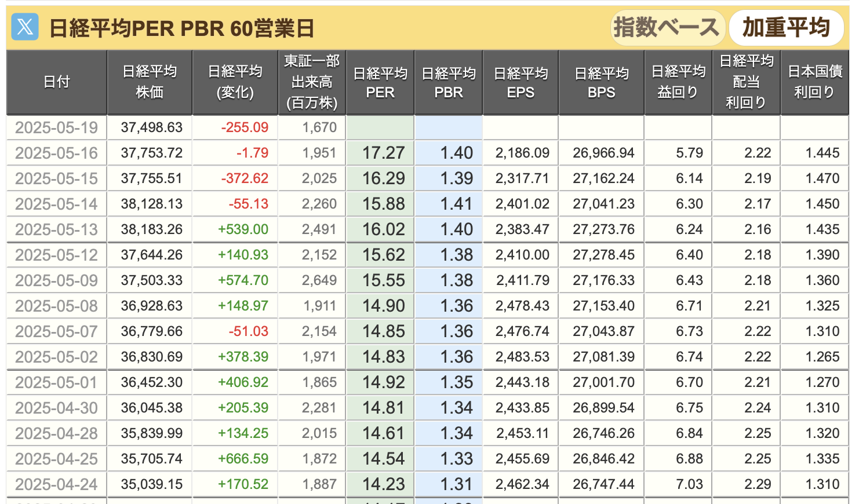The image size is (859, 504).
Task: Select the date cell 2025-04-25
Action: 57,459
